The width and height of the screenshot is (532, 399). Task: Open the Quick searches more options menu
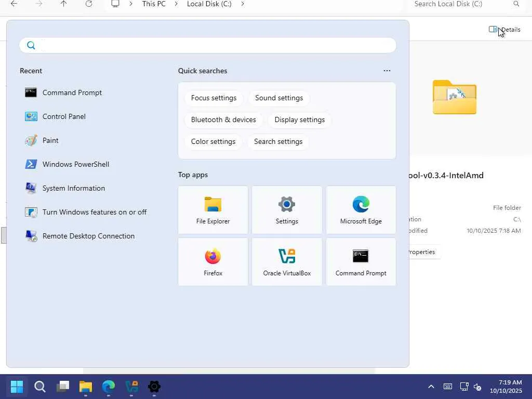pos(387,71)
